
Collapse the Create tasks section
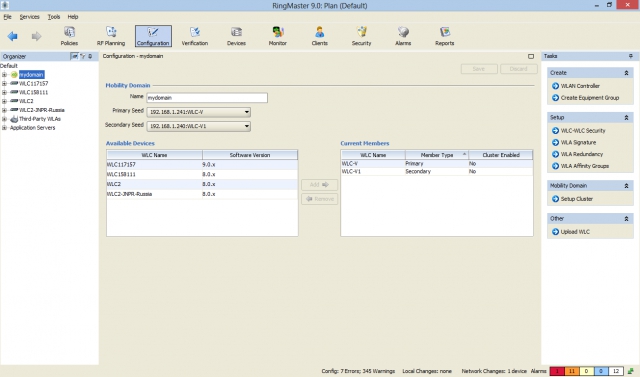pyautogui.click(x=626, y=73)
